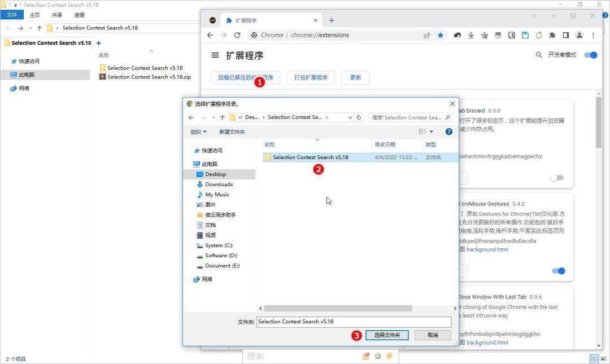This screenshot has width=610, height=364.
Task: Close the 选择扩展程序目录 dialog
Action: tap(452, 104)
